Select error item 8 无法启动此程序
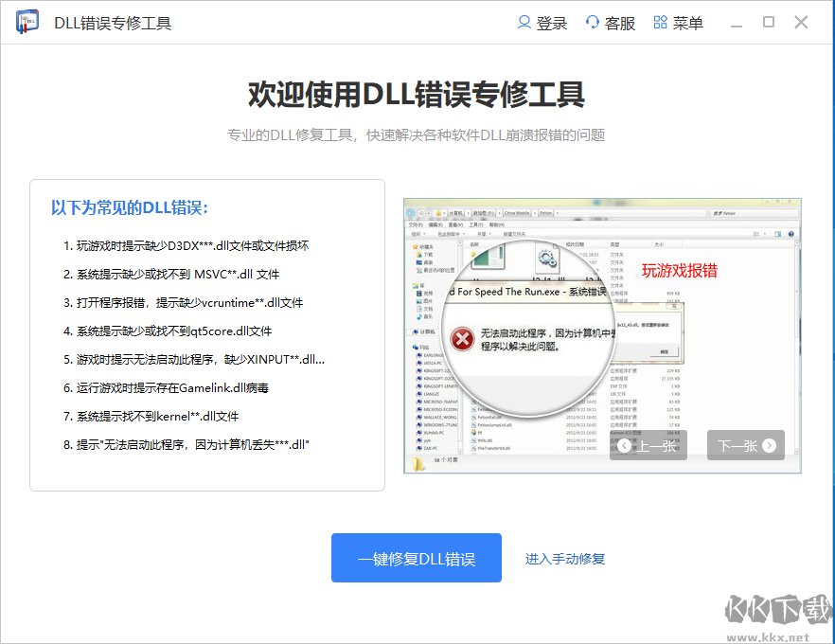835x644 pixels. [186, 445]
